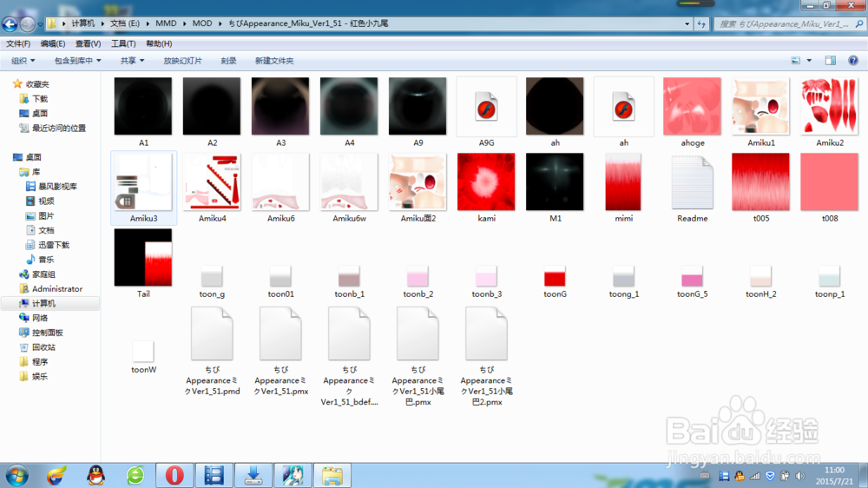Click the search box
The width and height of the screenshot is (868, 488).
coord(789,23)
